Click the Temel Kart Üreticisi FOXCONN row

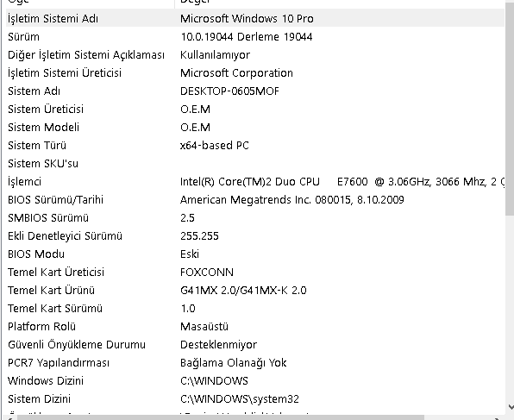click(255, 272)
